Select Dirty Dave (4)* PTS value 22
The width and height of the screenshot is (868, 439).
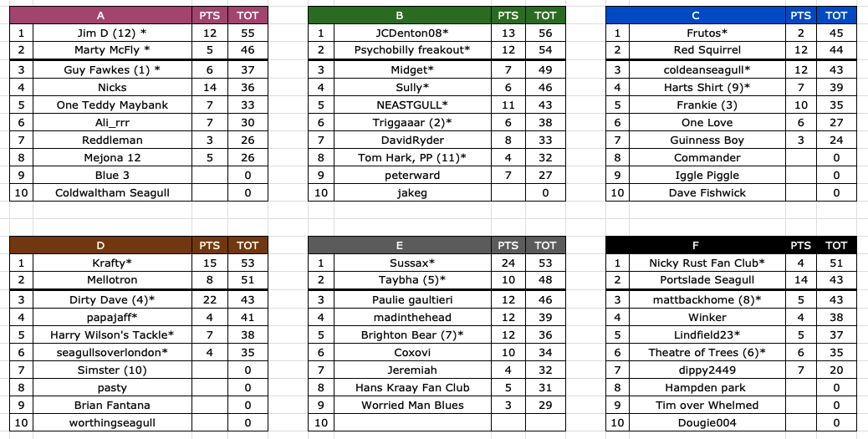pos(210,299)
